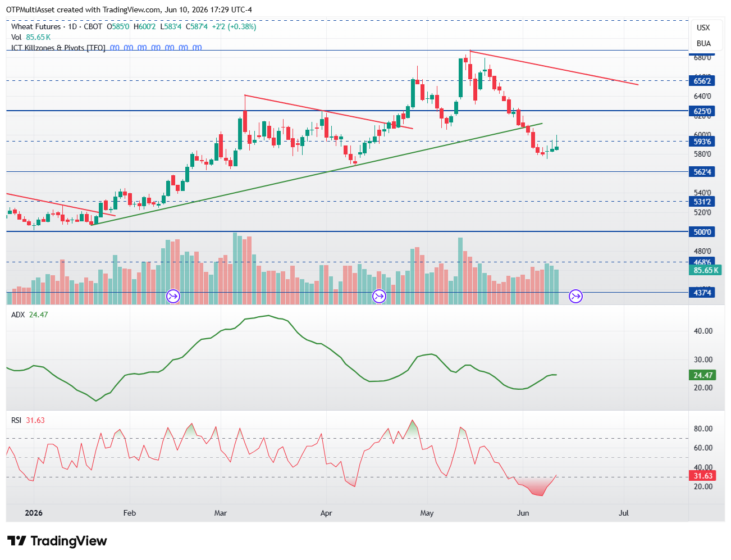
Task: Select the Jun label on time axis
Action: [x=523, y=513]
